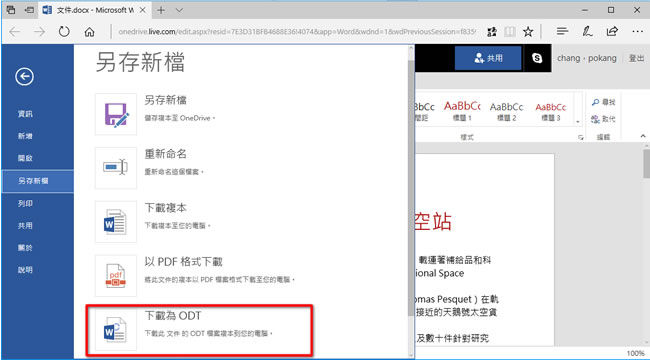Click the rename icon

point(116,168)
